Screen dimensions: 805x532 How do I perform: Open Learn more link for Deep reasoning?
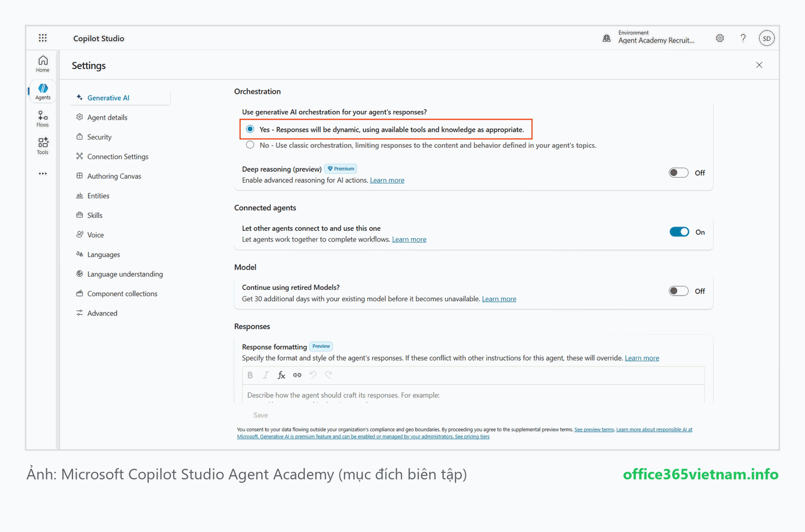387,180
